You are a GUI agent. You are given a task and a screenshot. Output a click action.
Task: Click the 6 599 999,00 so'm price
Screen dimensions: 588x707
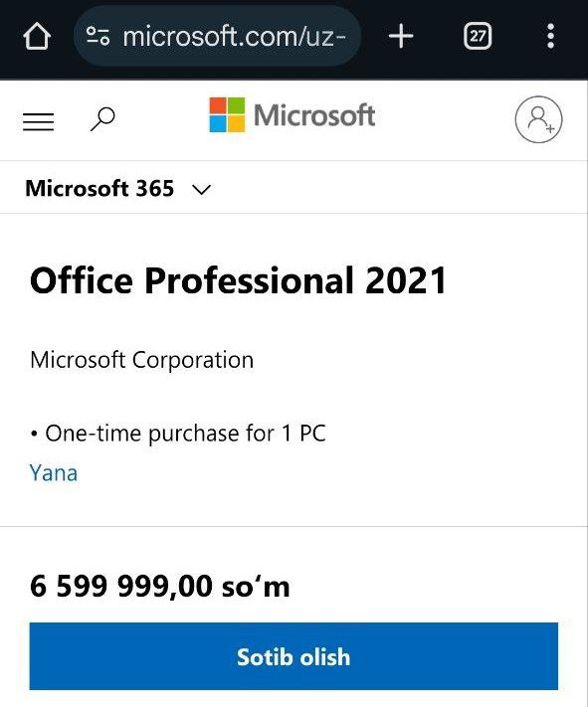pyautogui.click(x=160, y=586)
